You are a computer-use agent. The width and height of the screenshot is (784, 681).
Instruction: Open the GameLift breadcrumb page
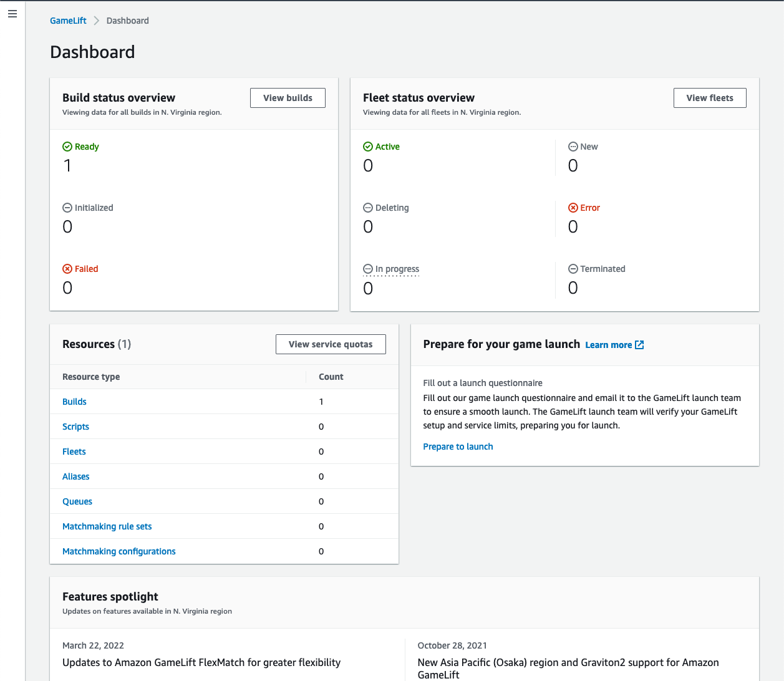[67, 20]
